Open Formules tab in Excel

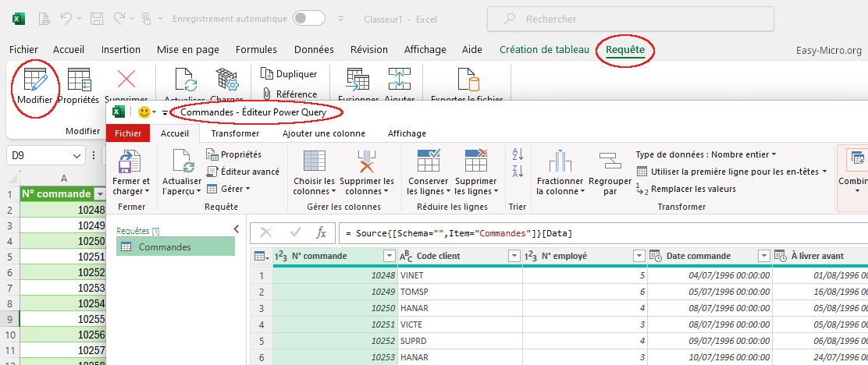pyautogui.click(x=256, y=50)
